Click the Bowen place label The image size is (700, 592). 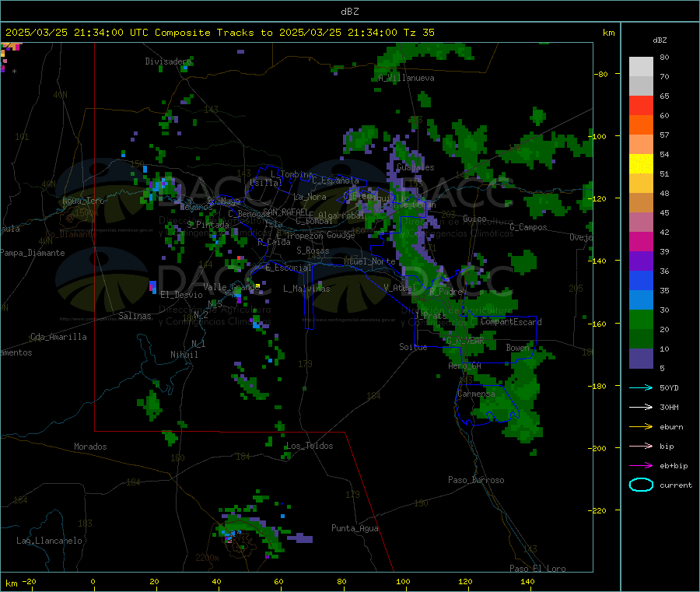(518, 348)
